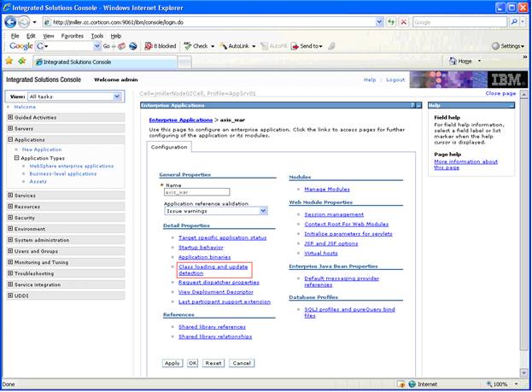Image resolution: width=532 pixels, height=392 pixels.
Task: Click the Send to toolbar button
Action: coord(306,46)
